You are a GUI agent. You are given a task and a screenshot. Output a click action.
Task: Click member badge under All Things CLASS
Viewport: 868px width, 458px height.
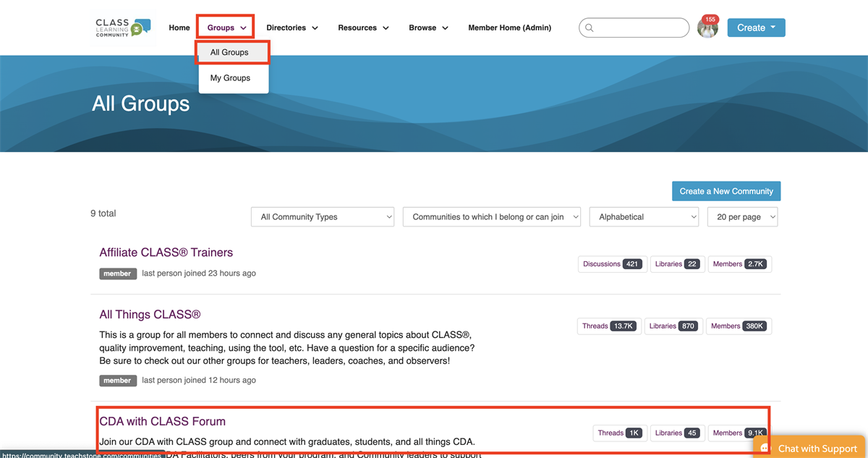pos(117,381)
